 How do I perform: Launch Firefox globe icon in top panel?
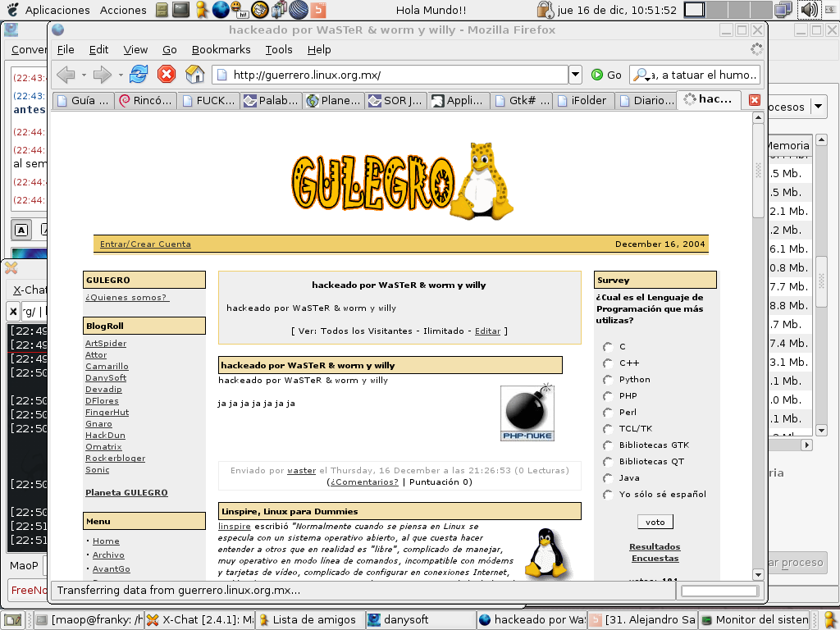pyautogui.click(x=221, y=10)
